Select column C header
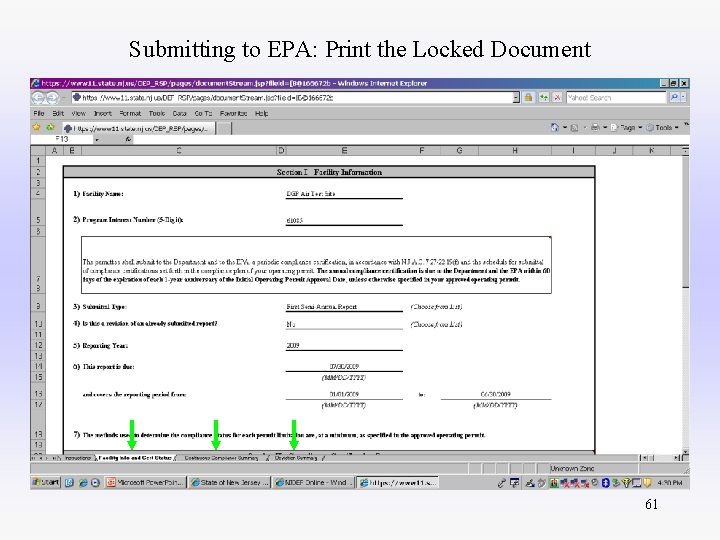This screenshot has width=720, height=540. (x=179, y=150)
